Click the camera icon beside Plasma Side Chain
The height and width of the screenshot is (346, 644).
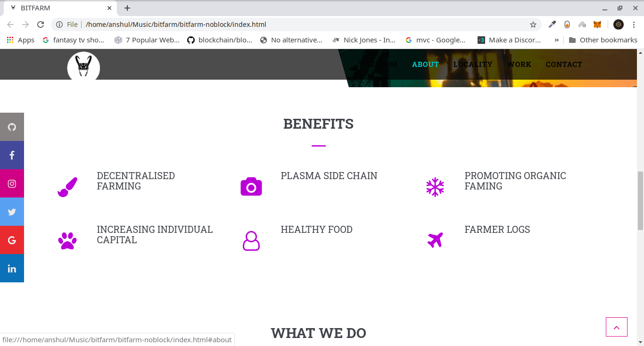click(251, 187)
